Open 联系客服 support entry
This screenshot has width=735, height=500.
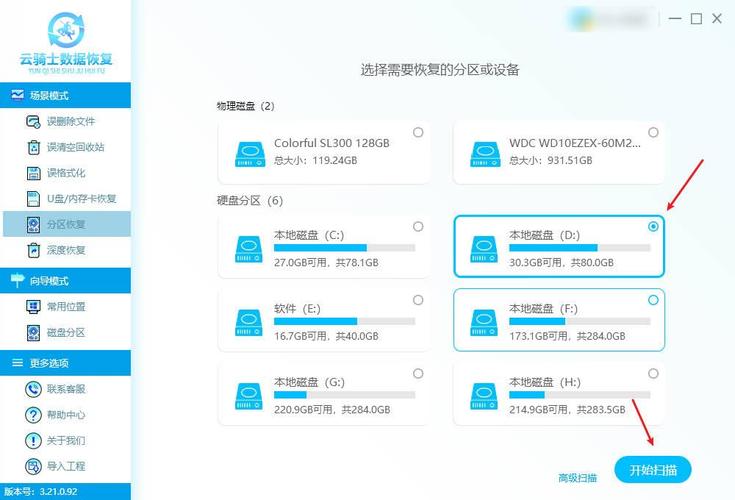pos(67,389)
